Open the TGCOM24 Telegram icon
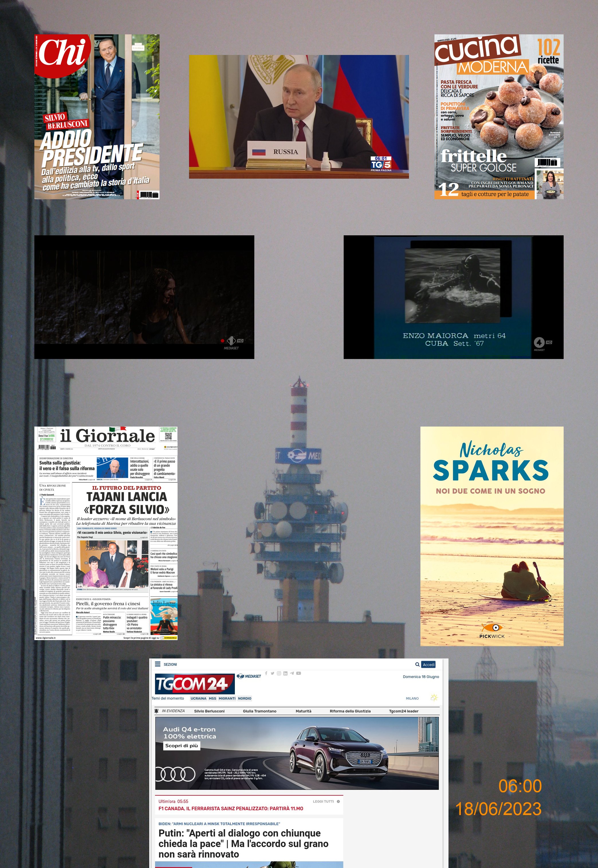This screenshot has width=598, height=868. (292, 673)
